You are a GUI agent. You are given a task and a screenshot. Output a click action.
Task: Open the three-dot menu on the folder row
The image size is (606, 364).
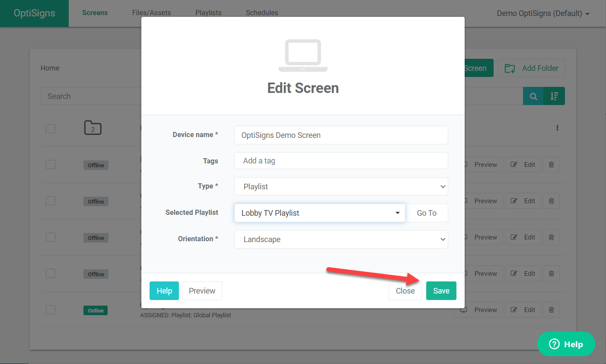[x=557, y=128]
